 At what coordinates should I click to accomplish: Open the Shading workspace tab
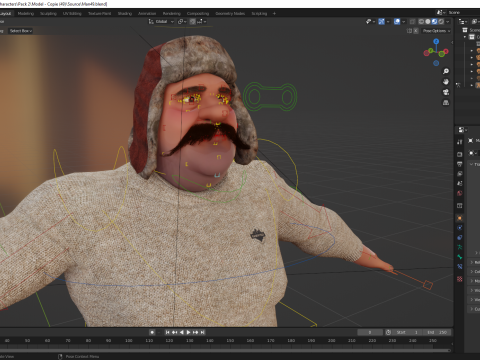coord(125,13)
